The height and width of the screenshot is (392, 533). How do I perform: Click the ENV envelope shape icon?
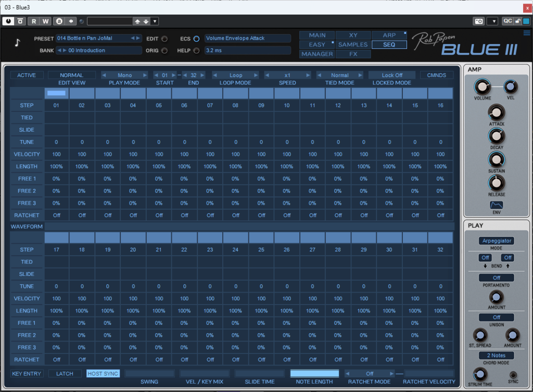pos(497,205)
